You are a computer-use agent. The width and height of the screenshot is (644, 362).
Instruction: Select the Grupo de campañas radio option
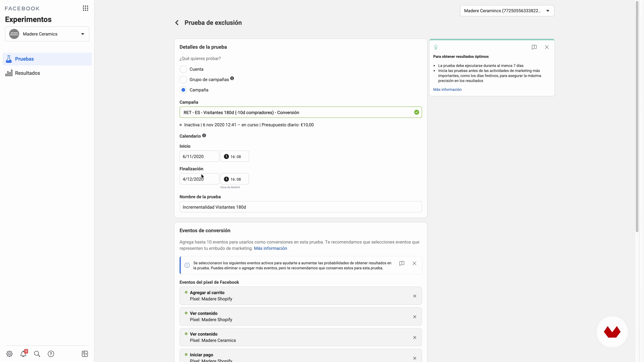[183, 79]
